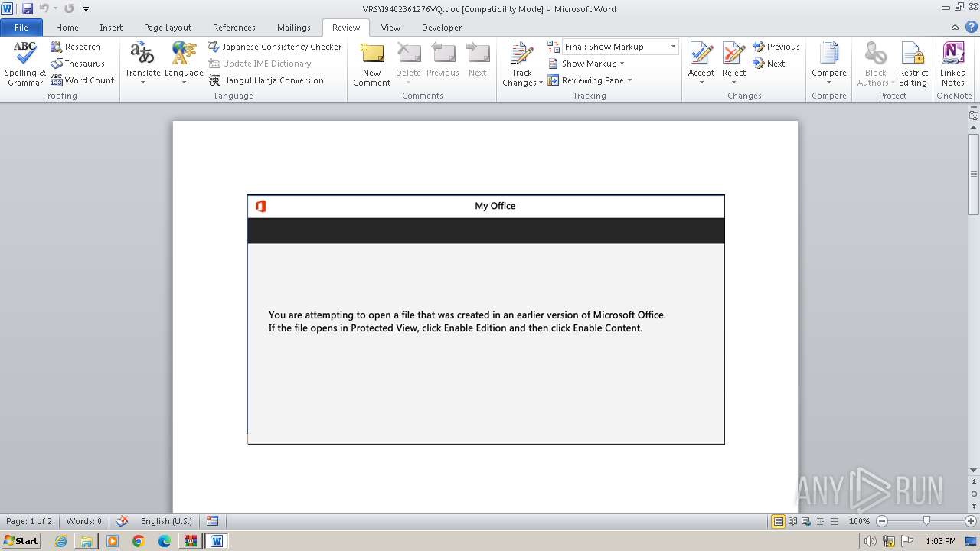Click the 100% zoom level
980x551 pixels.
(859, 521)
